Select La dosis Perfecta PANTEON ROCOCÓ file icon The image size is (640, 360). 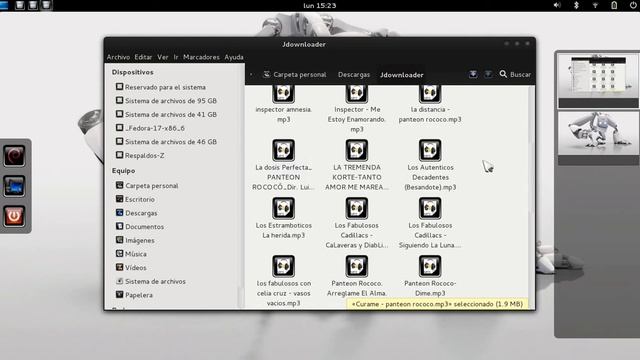click(283, 150)
